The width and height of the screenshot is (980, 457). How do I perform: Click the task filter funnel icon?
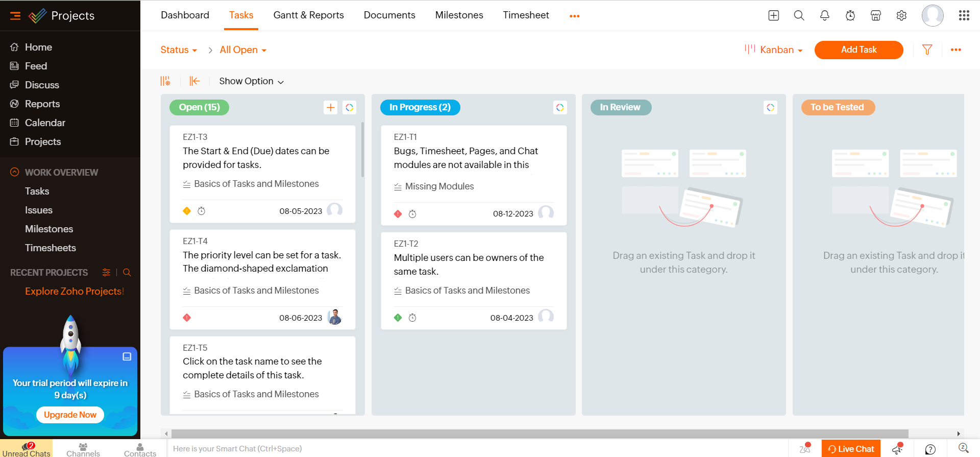tap(927, 50)
